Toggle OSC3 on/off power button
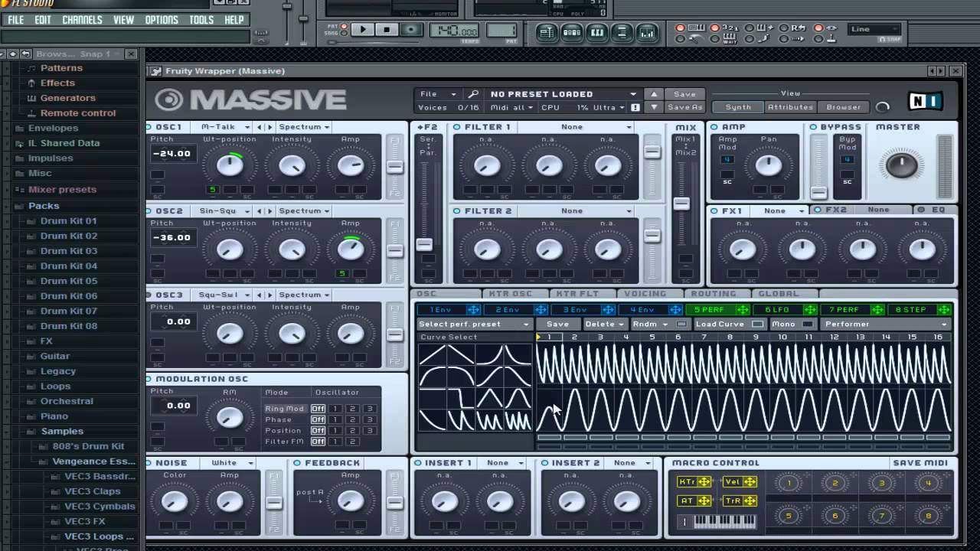This screenshot has width=980, height=551. coord(149,295)
